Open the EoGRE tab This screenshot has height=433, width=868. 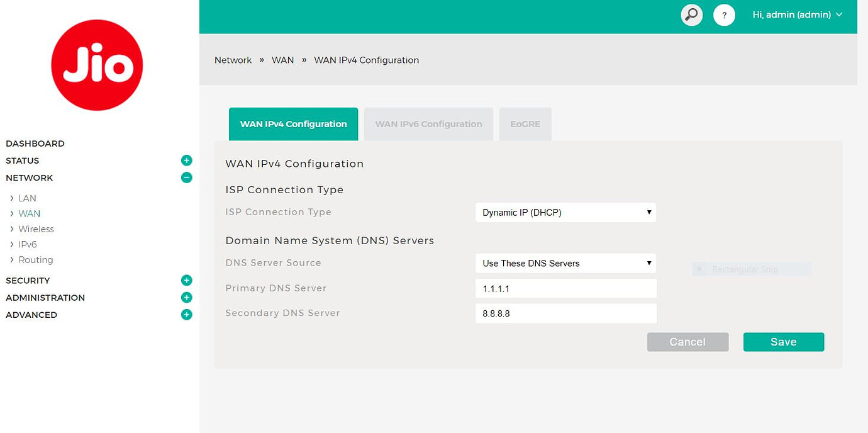[525, 124]
